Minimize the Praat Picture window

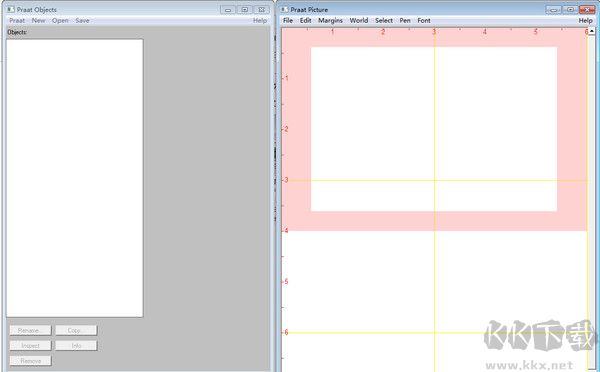click(553, 10)
